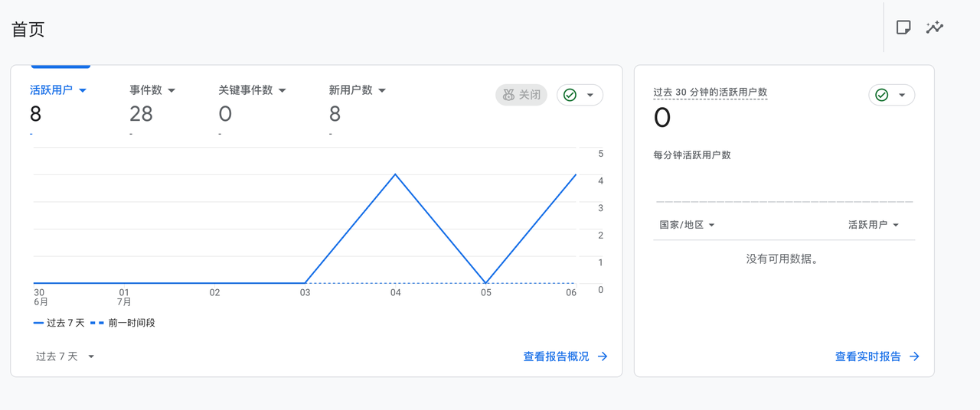Screen dimensions: 980x410
Task: Open the 查看报告概况 link
Action: [565, 356]
